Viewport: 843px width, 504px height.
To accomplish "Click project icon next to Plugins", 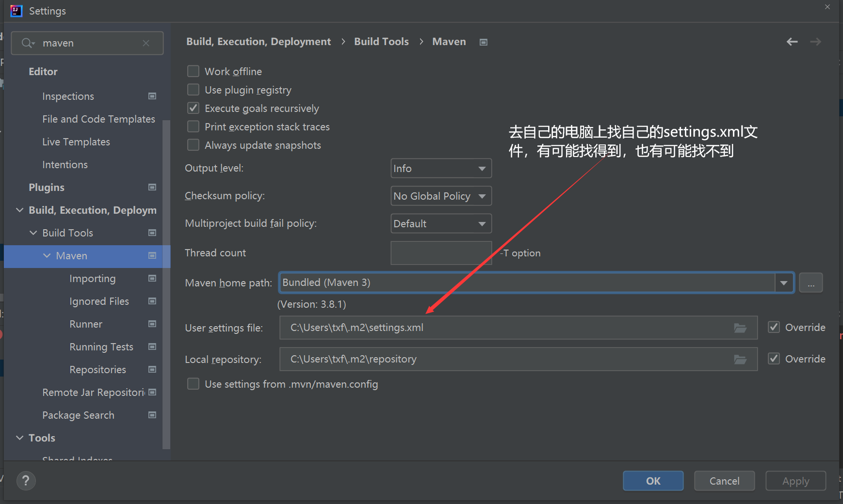I will click(x=152, y=187).
